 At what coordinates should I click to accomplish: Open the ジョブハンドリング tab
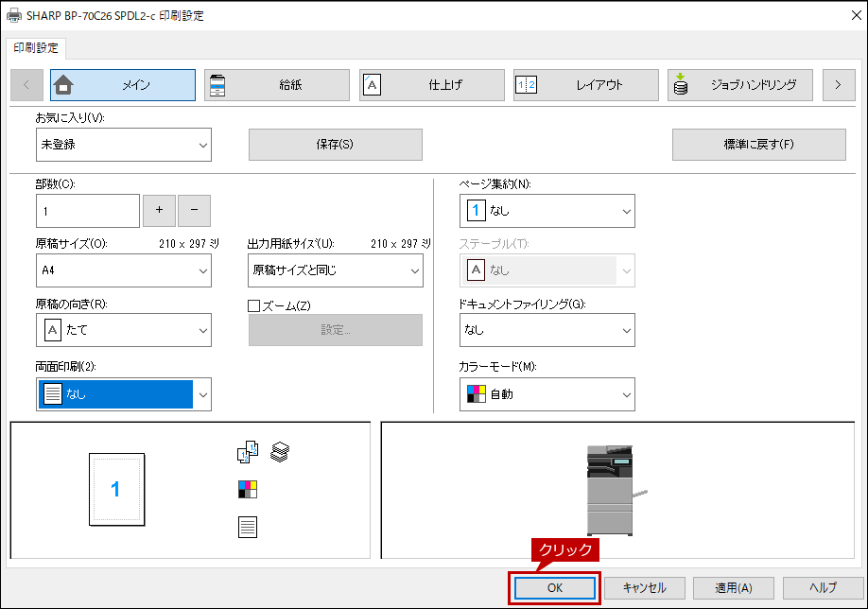(x=740, y=85)
